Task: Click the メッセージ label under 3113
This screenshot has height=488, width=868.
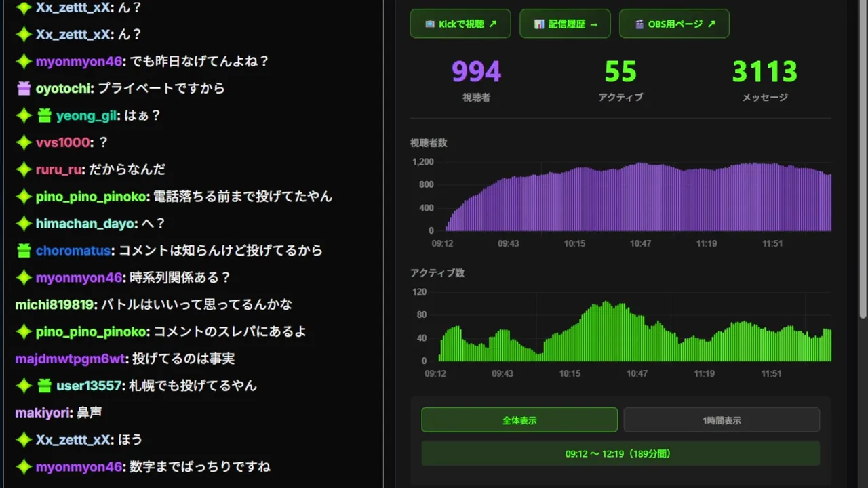Action: click(765, 98)
